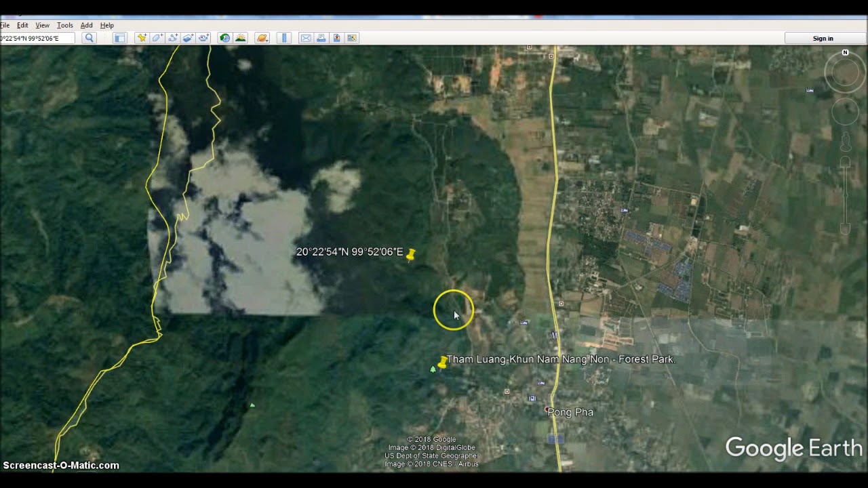Click the Pong Pha place label
This screenshot has width=868, height=488.
pos(570,412)
